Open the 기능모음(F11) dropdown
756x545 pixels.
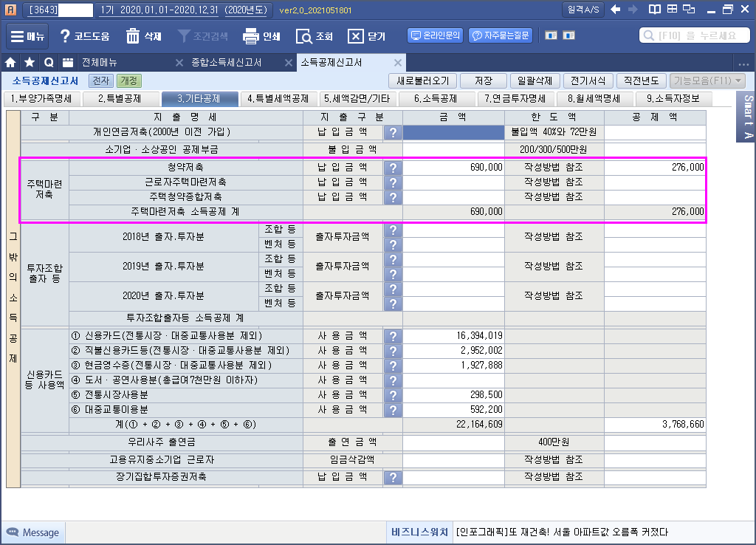point(707,80)
